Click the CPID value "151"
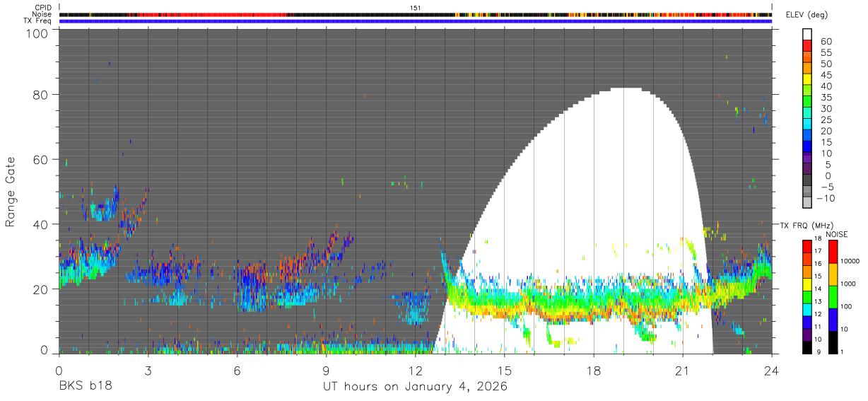 click(x=416, y=7)
